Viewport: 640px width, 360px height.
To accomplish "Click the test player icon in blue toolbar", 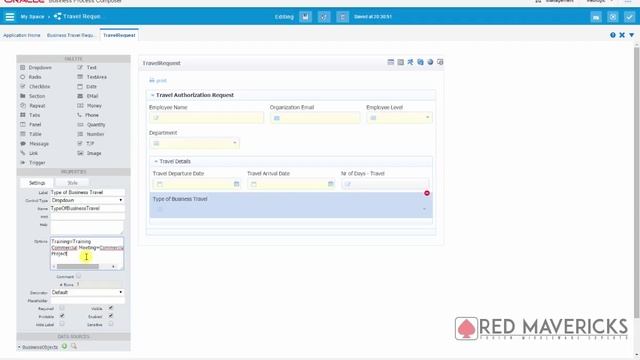I will (613, 17).
